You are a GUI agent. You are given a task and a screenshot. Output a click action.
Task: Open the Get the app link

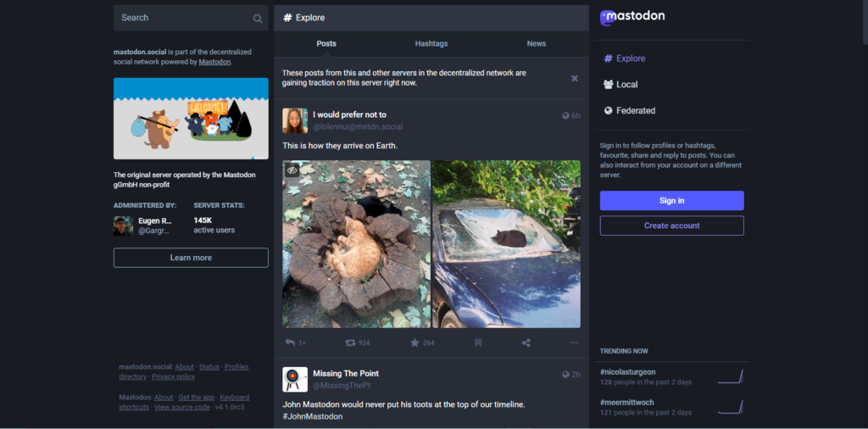pyautogui.click(x=197, y=398)
